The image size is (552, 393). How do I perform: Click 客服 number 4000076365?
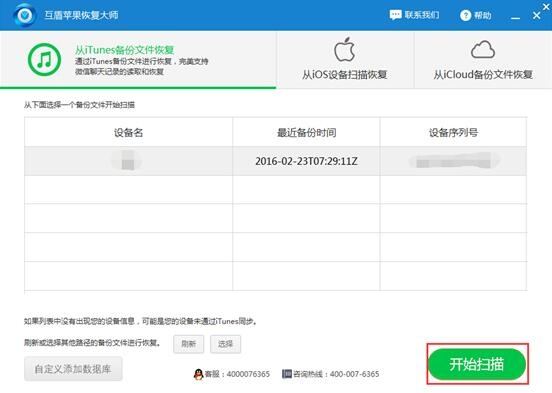coord(248,374)
